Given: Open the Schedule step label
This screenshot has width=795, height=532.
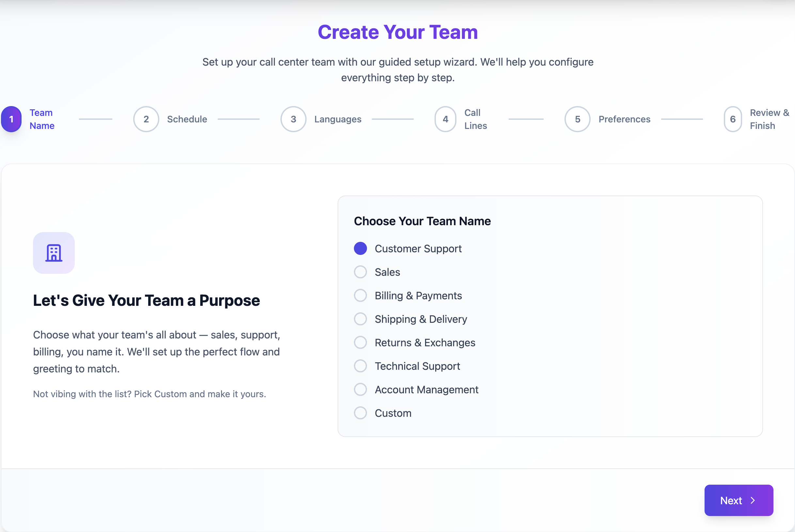Looking at the screenshot, I should [x=187, y=119].
